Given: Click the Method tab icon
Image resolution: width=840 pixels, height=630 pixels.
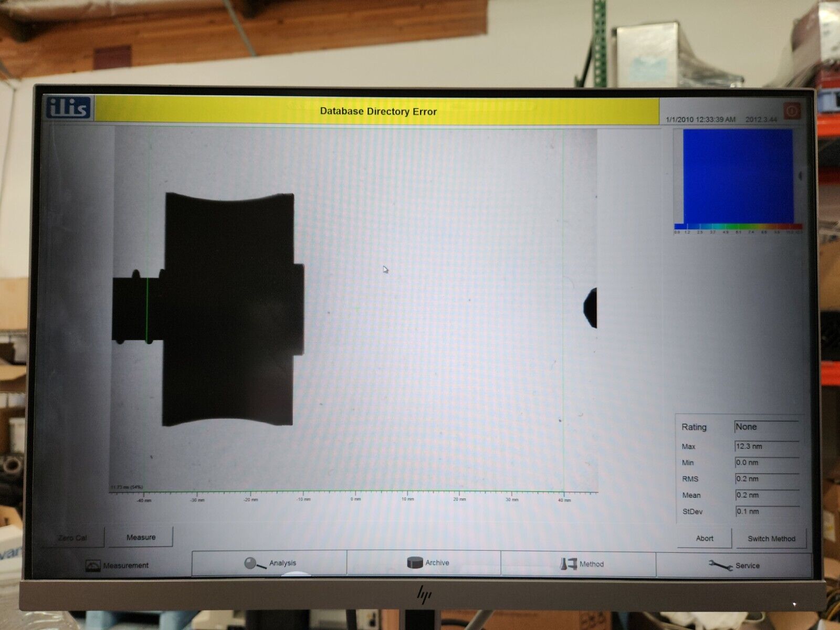Looking at the screenshot, I should coord(568,564).
